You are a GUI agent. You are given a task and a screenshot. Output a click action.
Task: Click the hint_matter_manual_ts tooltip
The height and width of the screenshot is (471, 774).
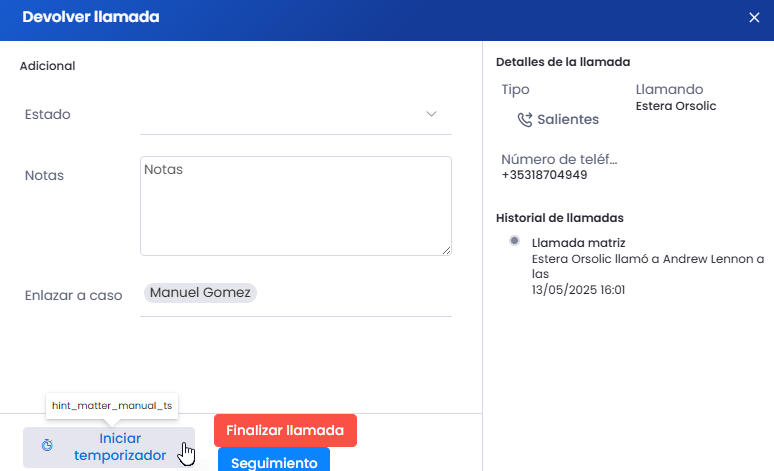pyautogui.click(x=112, y=406)
